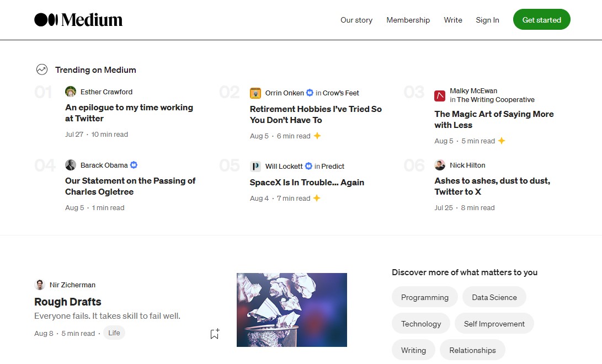This screenshot has width=602, height=364.
Task: Click the verified badge beside Will Lockett
Action: 308,165
